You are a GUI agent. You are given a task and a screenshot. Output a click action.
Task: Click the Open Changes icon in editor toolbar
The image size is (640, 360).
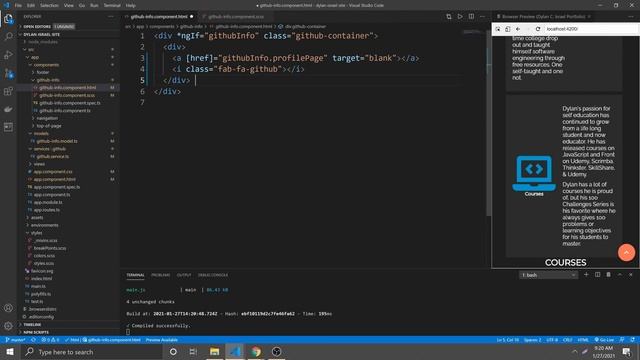point(449,17)
